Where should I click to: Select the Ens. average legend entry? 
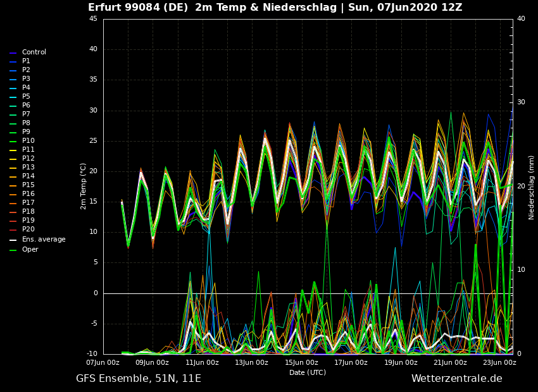coord(43,240)
